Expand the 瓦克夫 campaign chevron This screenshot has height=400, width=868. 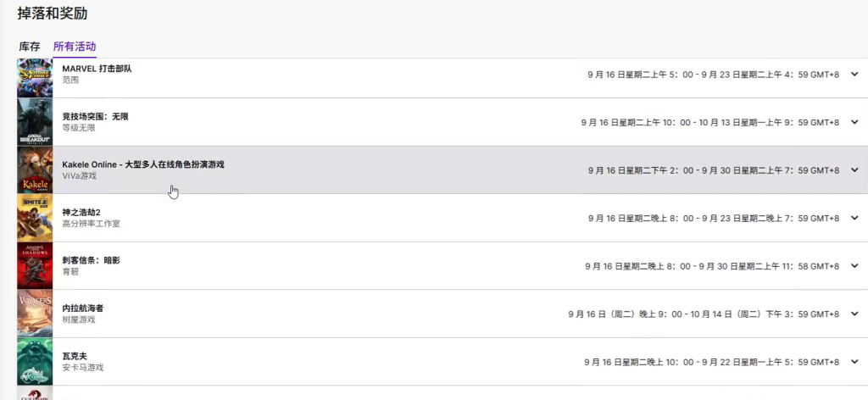coord(854,362)
